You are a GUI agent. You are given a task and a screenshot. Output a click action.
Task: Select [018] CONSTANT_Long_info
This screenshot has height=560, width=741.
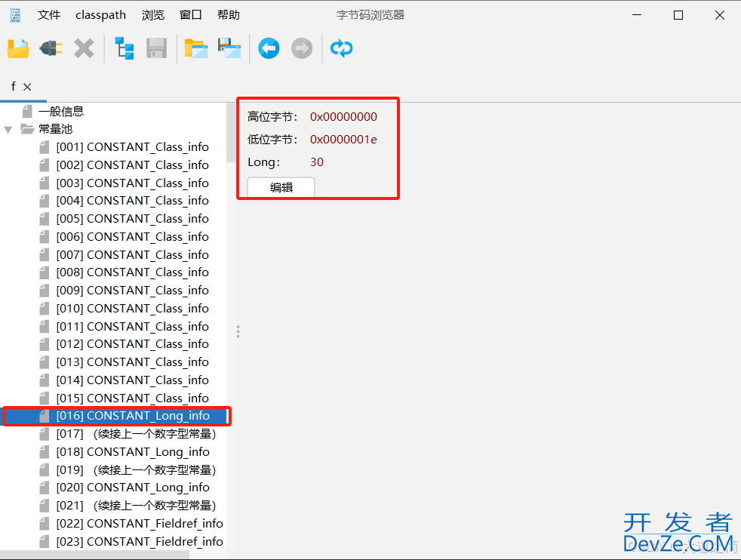coord(133,452)
